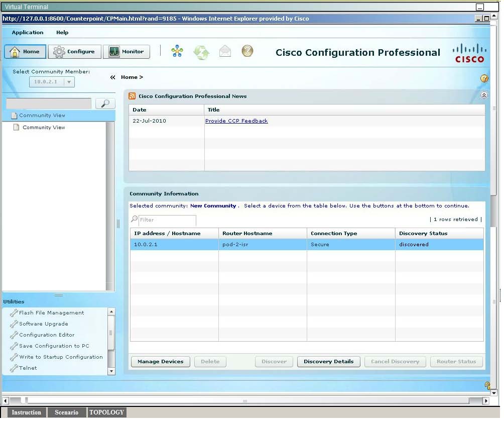Screen dimensions: 504x423
Task: Sort by Discovery Status column header
Action: (439, 233)
